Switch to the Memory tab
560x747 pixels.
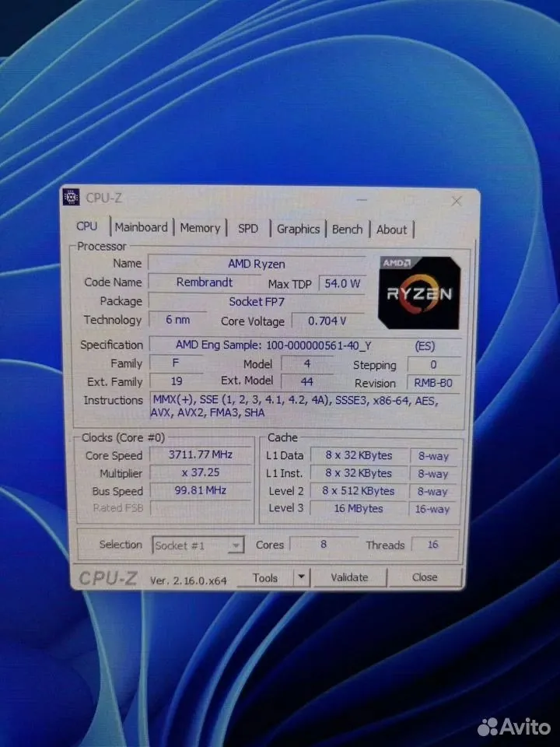tap(200, 228)
